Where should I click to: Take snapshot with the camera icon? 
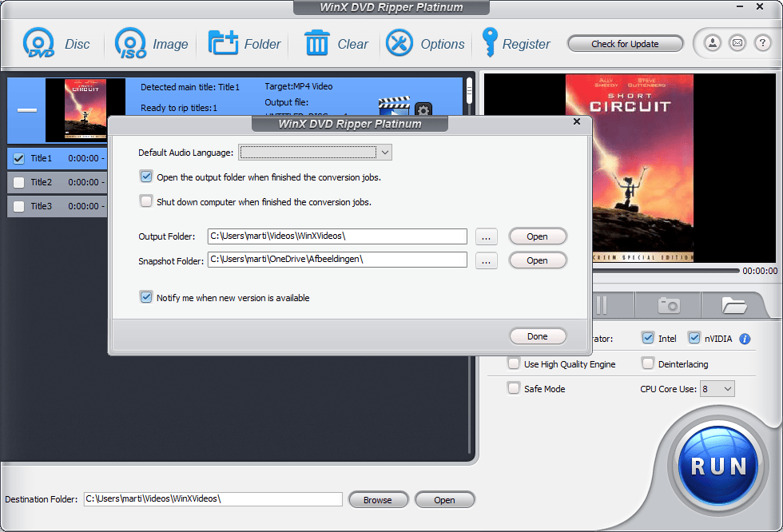pyautogui.click(x=669, y=305)
